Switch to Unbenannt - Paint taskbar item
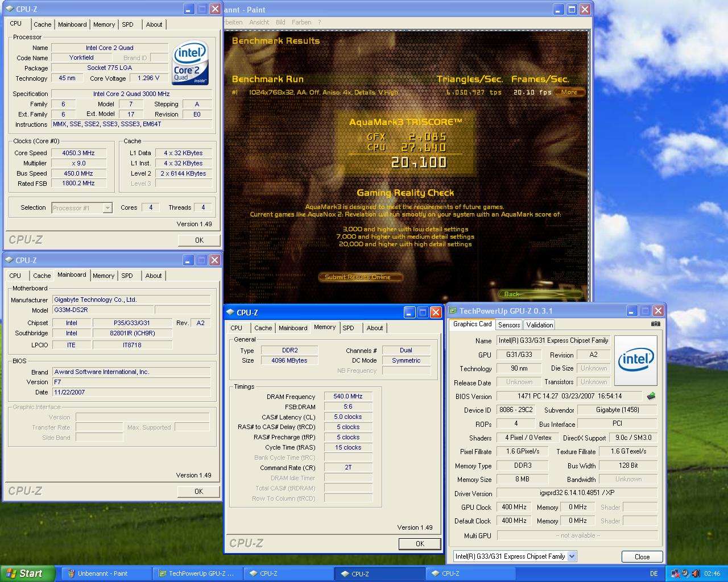The width and height of the screenshot is (728, 582). point(106,573)
